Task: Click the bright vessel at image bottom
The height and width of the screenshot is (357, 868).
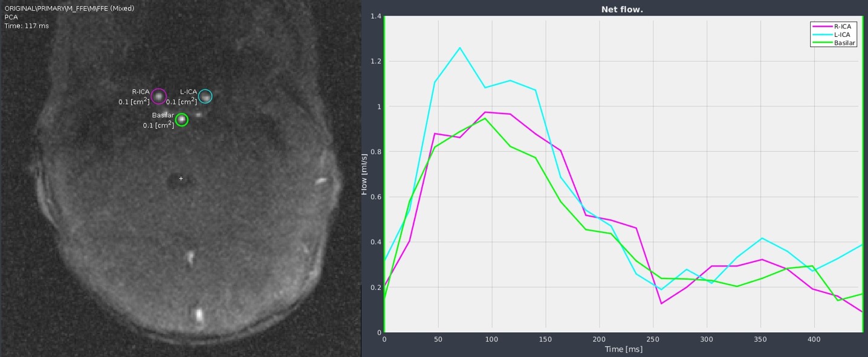Action: pyautogui.click(x=198, y=314)
